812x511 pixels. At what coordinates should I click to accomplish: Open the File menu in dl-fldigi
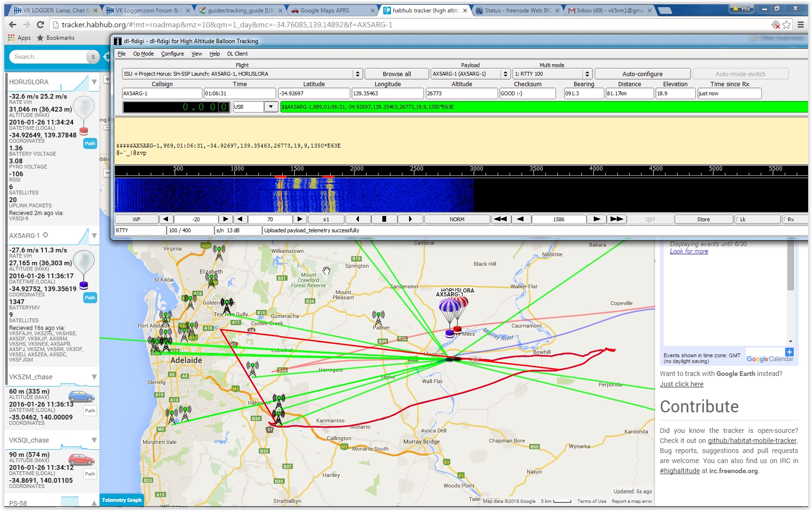122,54
